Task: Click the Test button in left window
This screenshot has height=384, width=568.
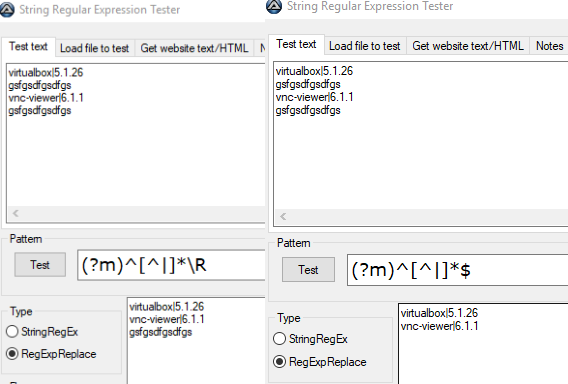Action: point(40,265)
